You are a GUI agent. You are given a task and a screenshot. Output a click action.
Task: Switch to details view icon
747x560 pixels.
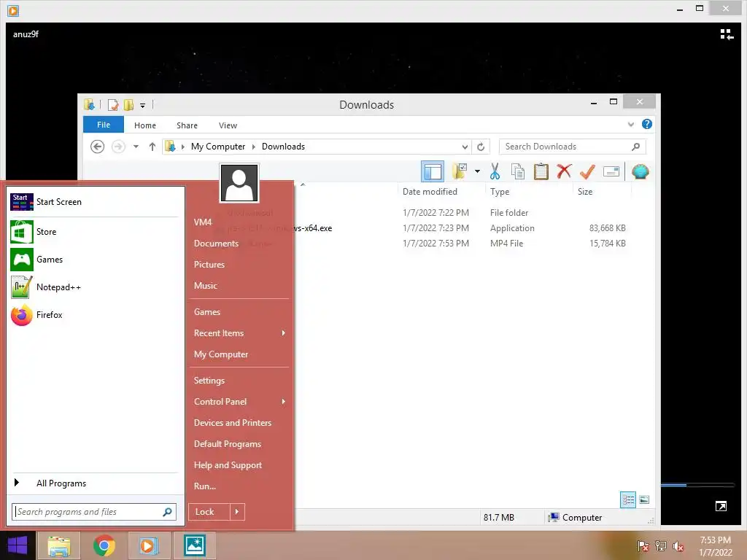[628, 499]
